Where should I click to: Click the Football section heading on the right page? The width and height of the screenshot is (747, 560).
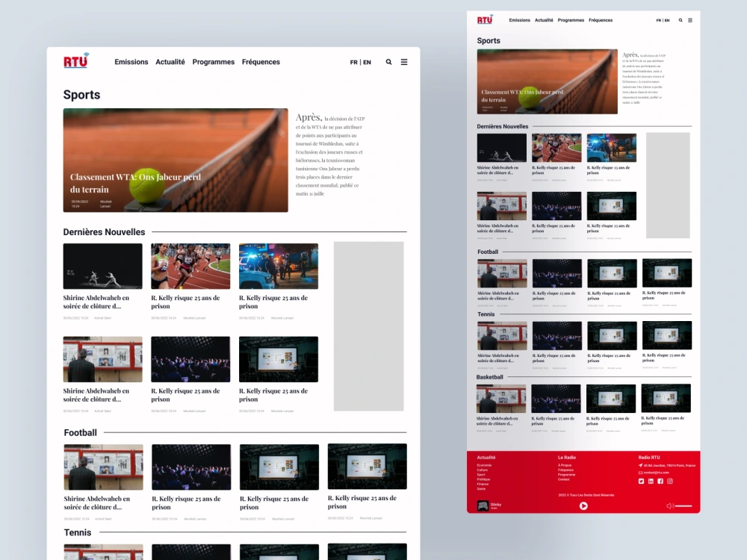pyautogui.click(x=488, y=252)
